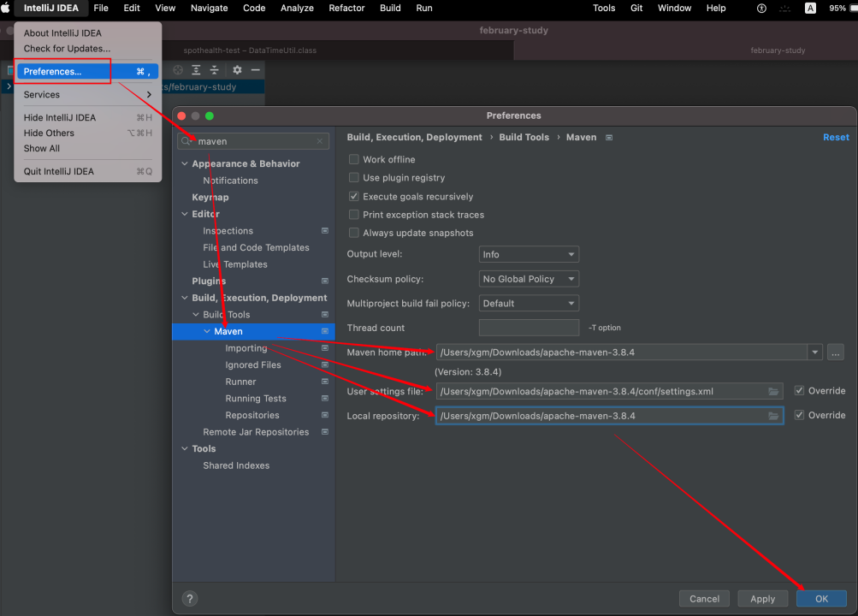Toggle Override for User settings file
The height and width of the screenshot is (616, 858).
click(x=800, y=391)
